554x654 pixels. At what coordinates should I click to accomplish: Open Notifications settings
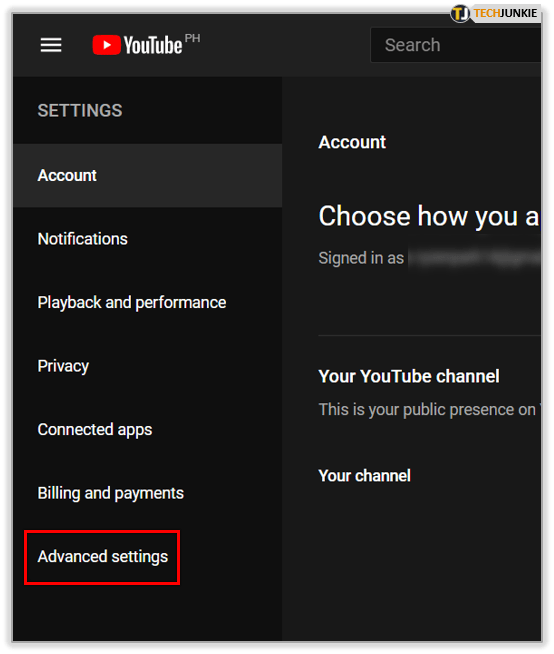pyautogui.click(x=147, y=239)
